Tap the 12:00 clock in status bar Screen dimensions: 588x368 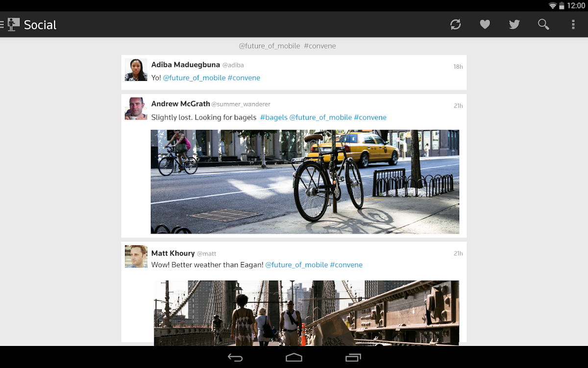[576, 6]
